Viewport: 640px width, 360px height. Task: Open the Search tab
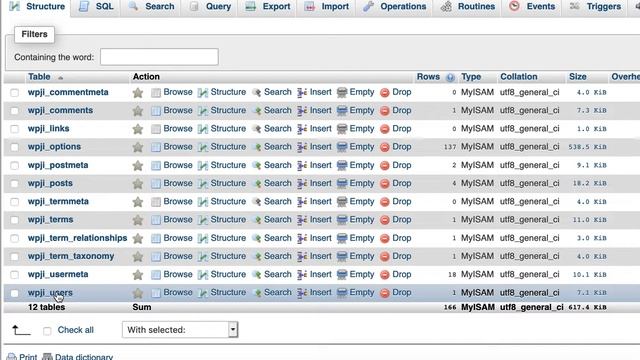(151, 7)
